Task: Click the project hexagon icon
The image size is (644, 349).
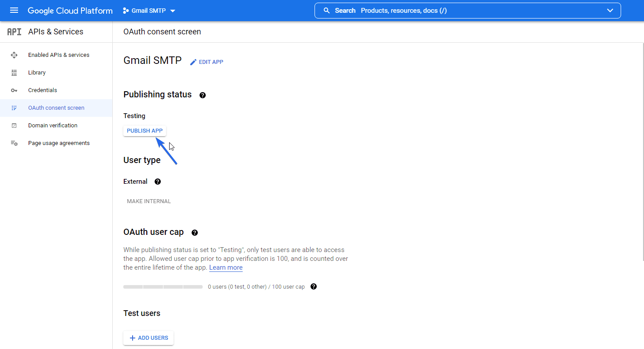Action: point(126,11)
